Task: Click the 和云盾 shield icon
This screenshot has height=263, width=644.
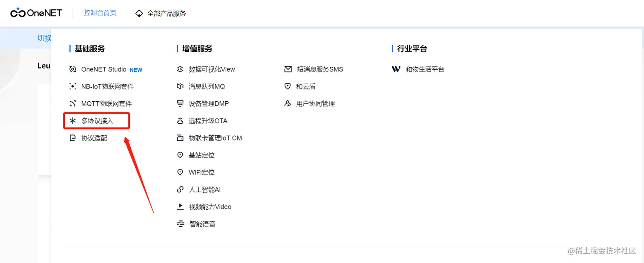Action: point(288,86)
